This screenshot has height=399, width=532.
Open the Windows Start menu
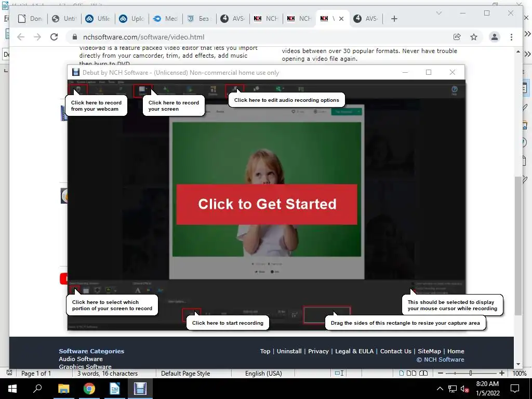point(12,389)
